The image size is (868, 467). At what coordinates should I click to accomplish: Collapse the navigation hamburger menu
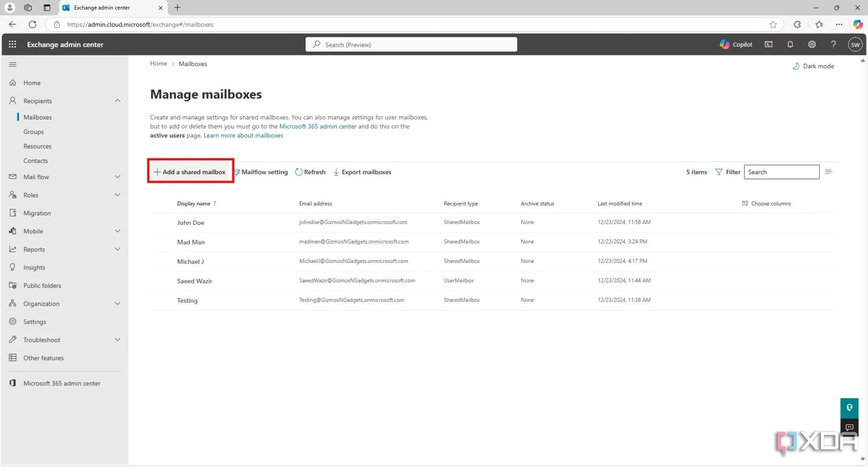tap(13, 64)
